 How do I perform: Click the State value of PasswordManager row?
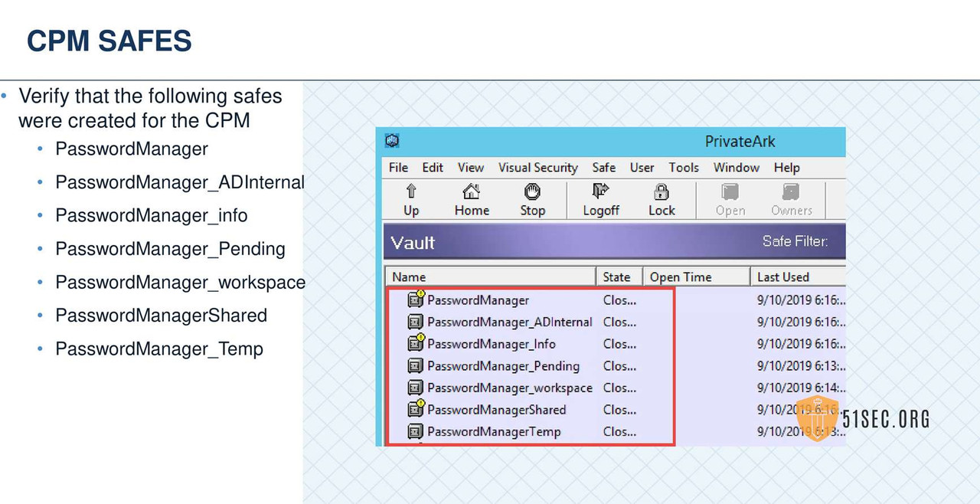[619, 300]
